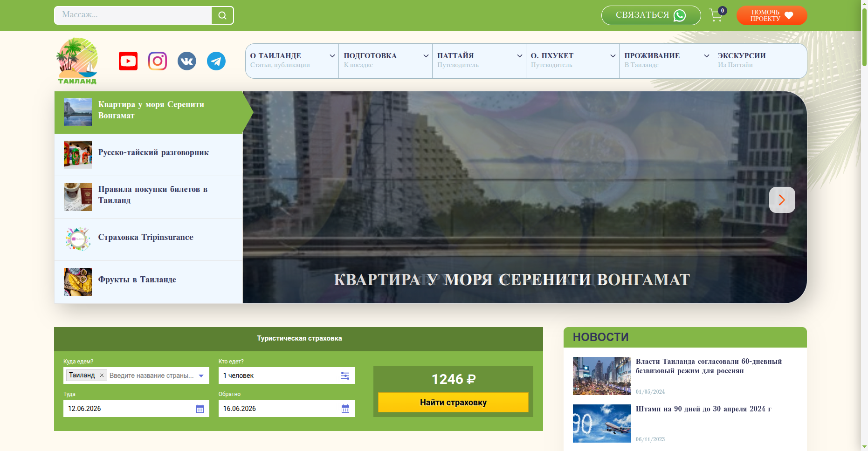Image resolution: width=868 pixels, height=451 pixels.
Task: Click the 1246 ₽ price text
Action: pyautogui.click(x=453, y=379)
